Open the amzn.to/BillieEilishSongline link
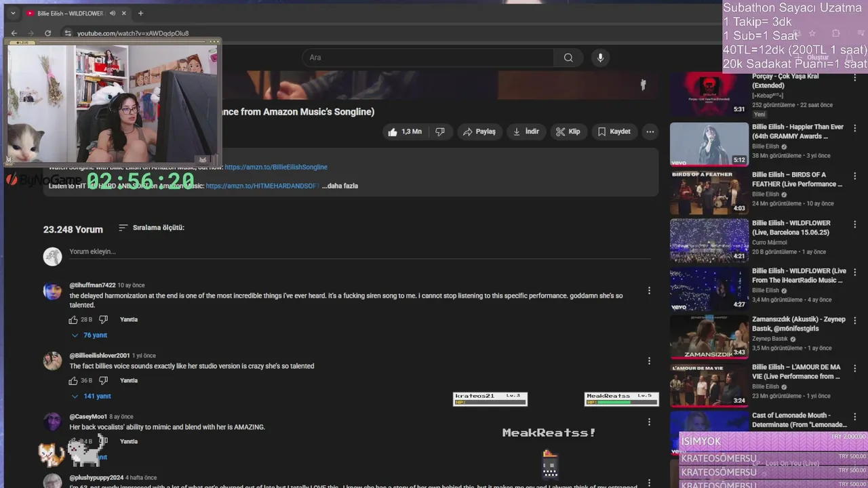This screenshot has height=488, width=868. click(x=276, y=167)
